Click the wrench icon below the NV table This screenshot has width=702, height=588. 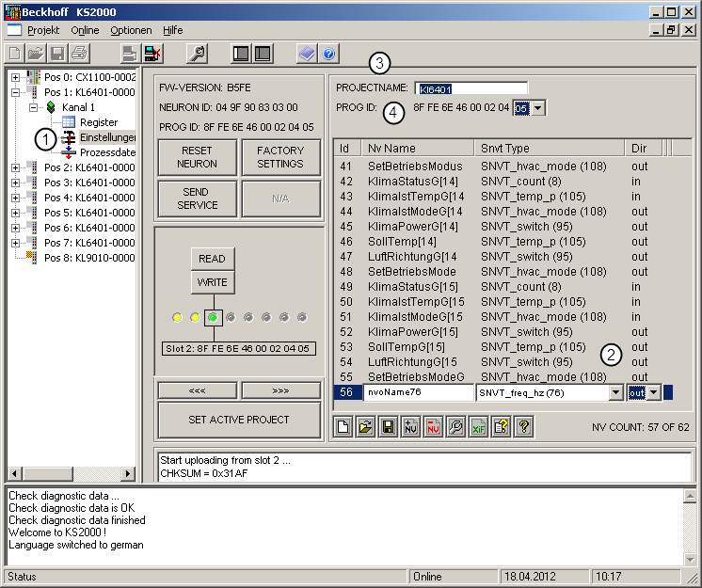coord(455,427)
